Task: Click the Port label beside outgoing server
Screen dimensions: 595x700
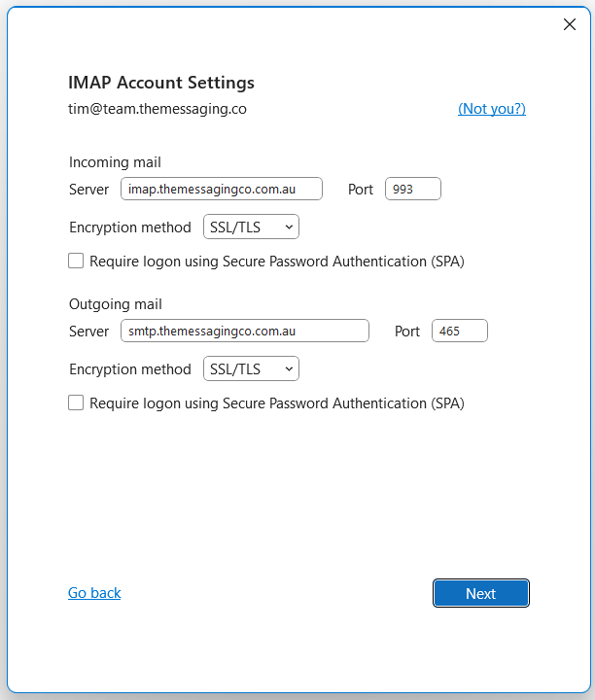Action: [407, 332]
